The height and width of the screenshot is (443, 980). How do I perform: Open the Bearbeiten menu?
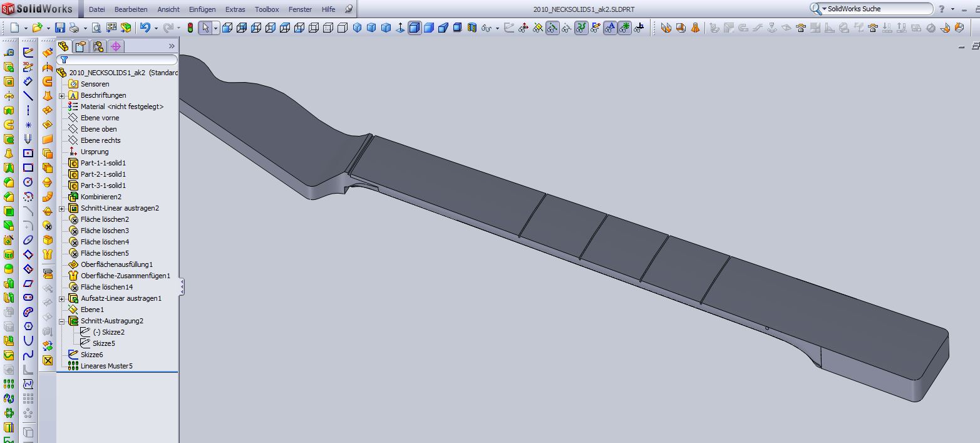pyautogui.click(x=131, y=9)
